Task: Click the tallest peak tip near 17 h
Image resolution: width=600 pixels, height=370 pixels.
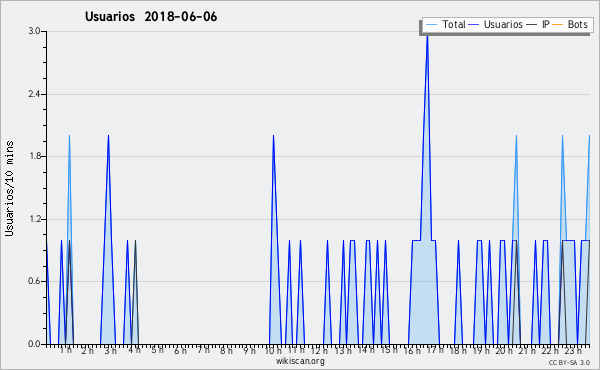Action: tap(427, 36)
